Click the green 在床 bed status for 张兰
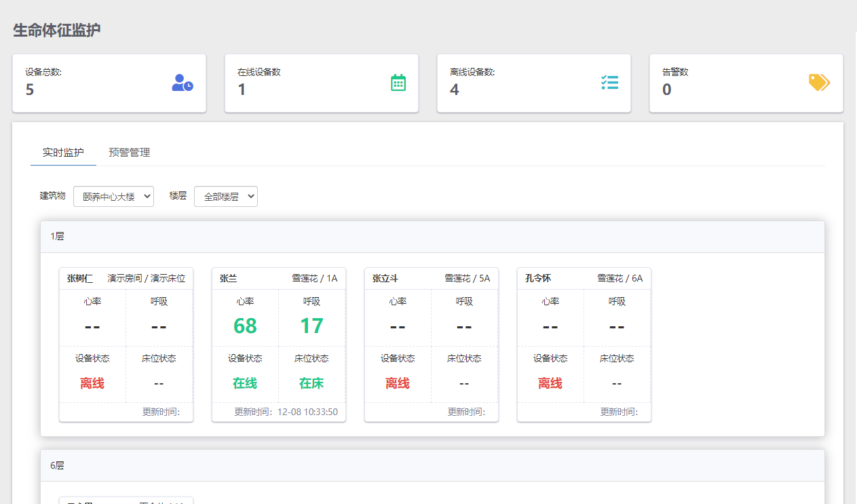 [x=311, y=383]
